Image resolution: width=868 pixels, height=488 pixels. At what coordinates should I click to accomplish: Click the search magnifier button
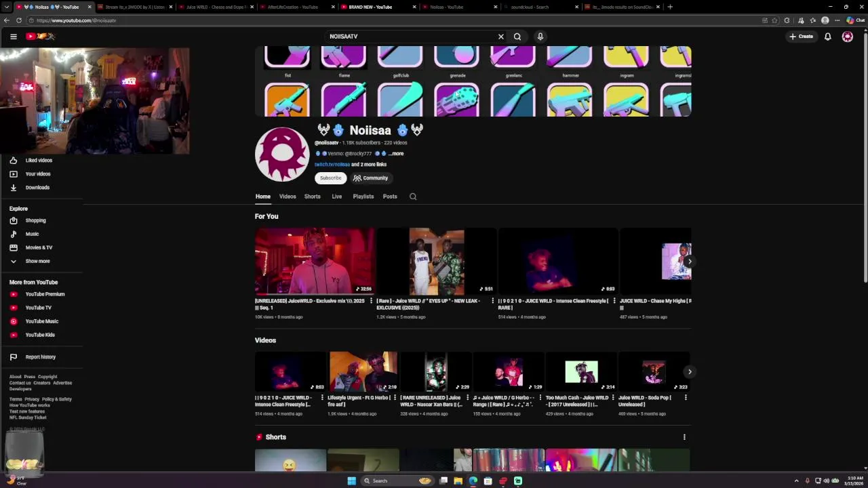point(517,37)
